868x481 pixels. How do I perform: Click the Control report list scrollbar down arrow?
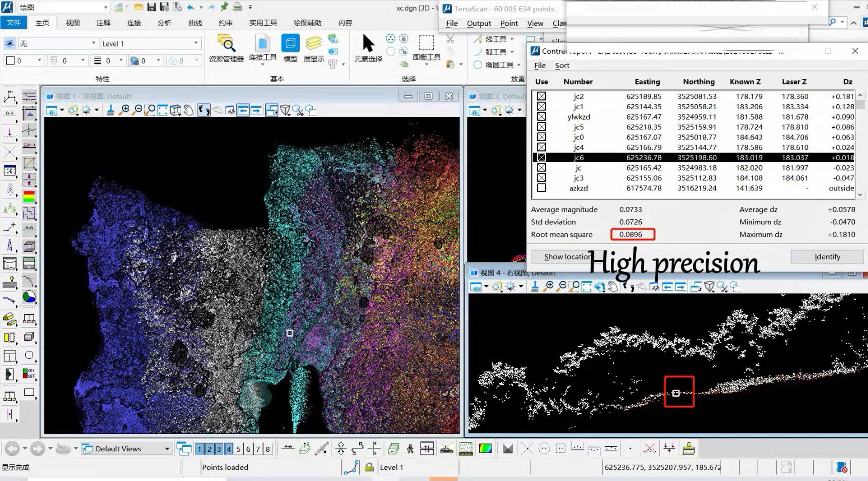coord(860,195)
